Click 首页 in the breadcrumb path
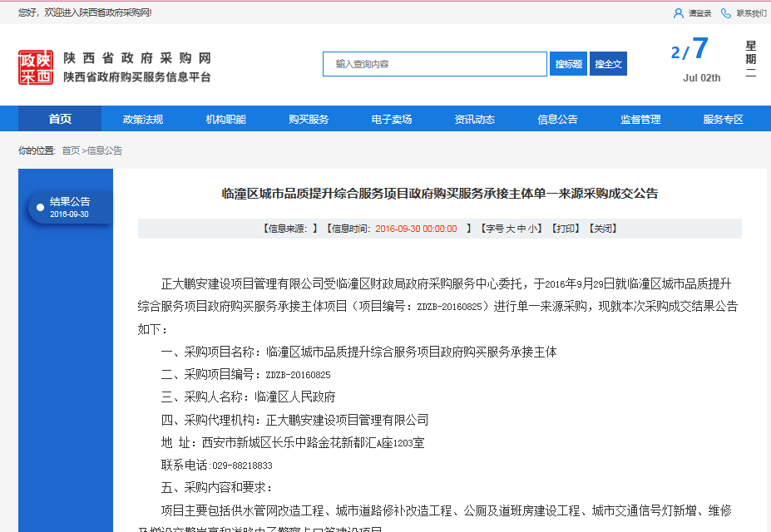 [71, 150]
